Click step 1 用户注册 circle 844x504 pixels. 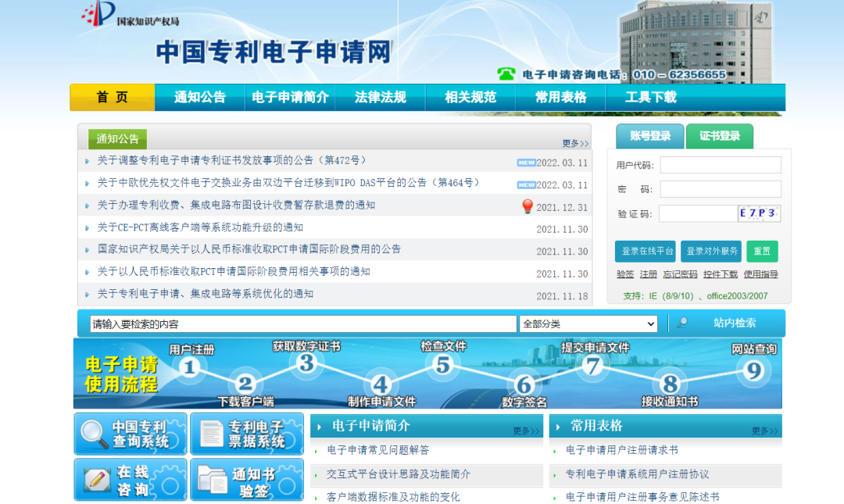189,368
